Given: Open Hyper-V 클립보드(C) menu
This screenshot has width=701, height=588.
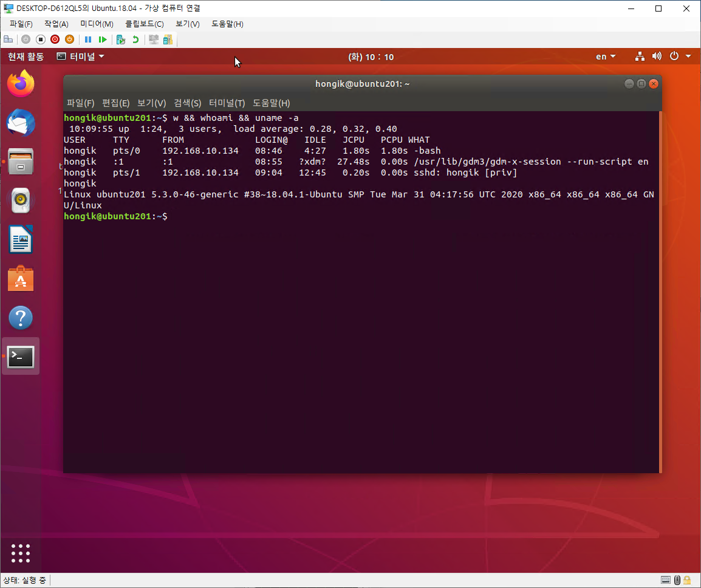Looking at the screenshot, I should click(144, 24).
